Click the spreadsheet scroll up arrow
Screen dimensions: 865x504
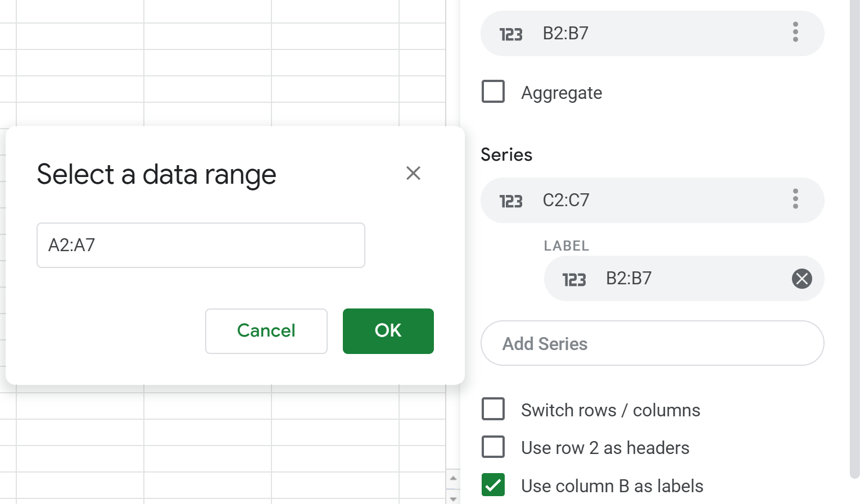(453, 478)
